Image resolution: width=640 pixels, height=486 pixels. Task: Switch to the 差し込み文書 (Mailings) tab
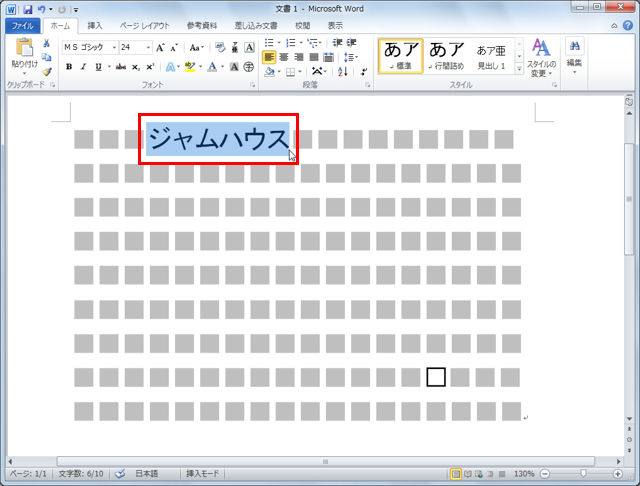tap(256, 26)
